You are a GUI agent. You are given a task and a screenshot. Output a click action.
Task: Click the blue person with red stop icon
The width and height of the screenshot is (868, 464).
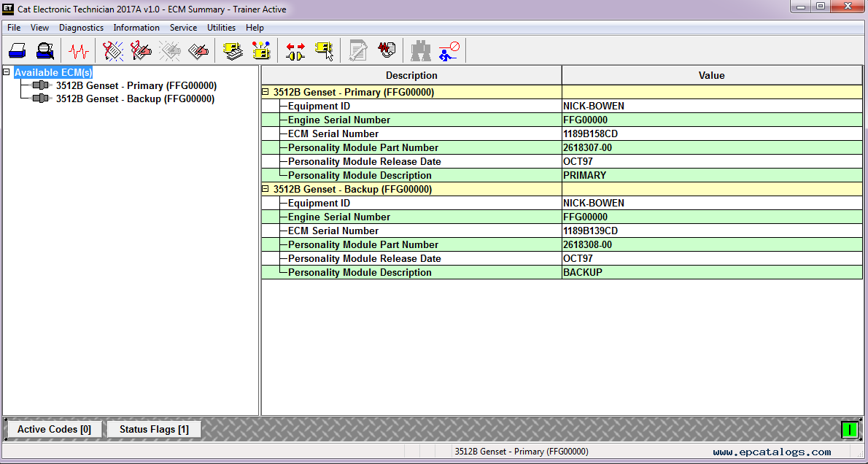tap(449, 52)
